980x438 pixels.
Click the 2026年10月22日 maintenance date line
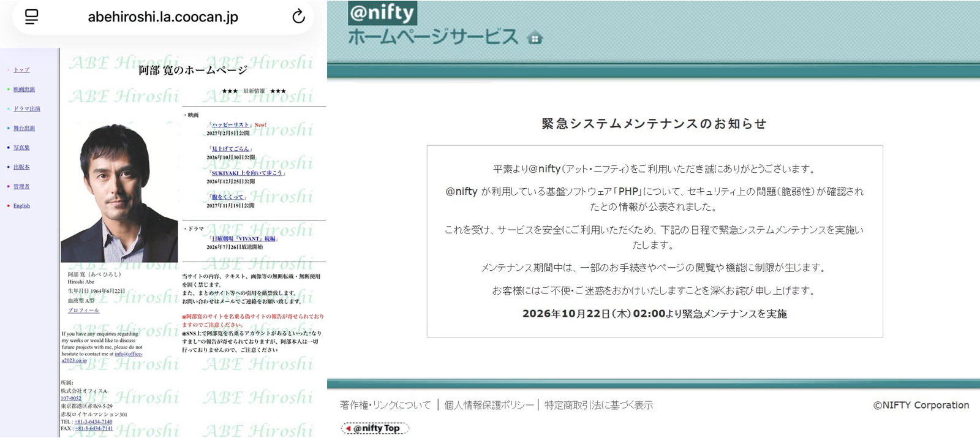[654, 314]
